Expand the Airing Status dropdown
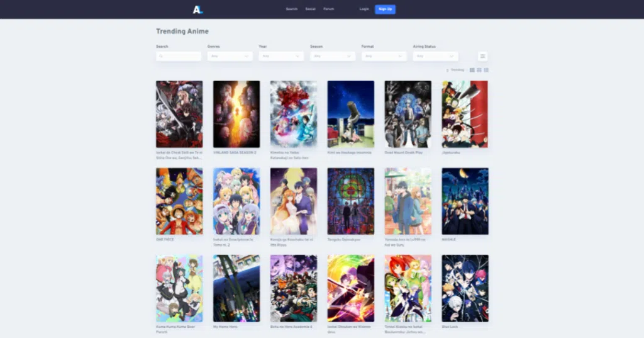Image resolution: width=644 pixels, height=338 pixels. tap(436, 56)
